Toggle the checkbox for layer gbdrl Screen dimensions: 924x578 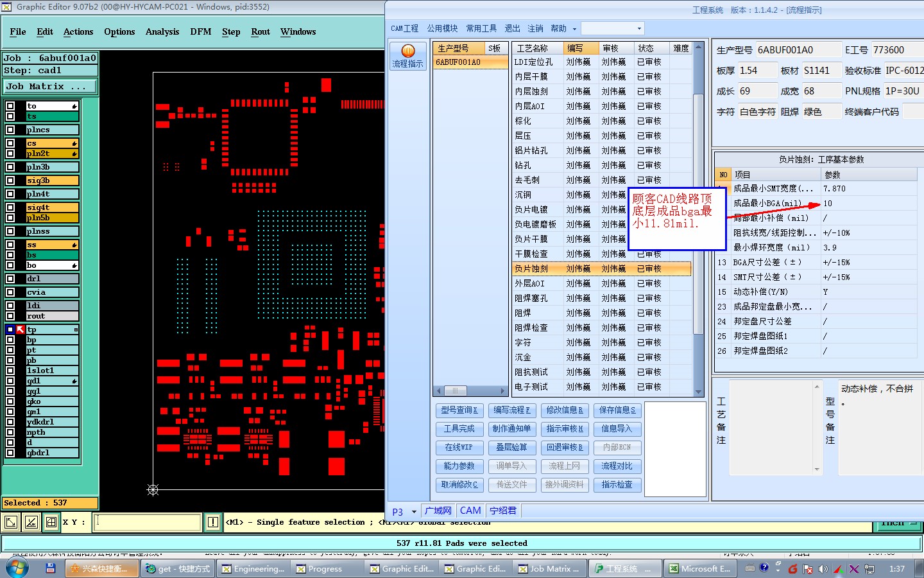(x=10, y=453)
